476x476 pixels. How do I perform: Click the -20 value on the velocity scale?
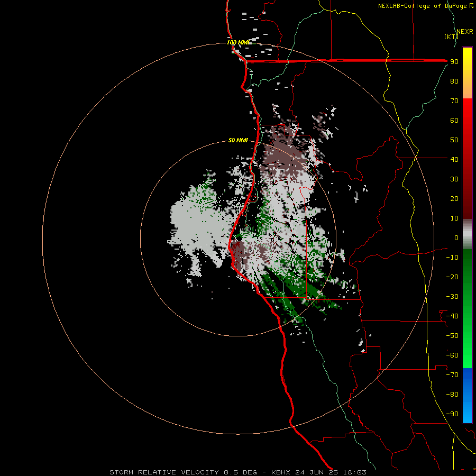[x=452, y=277]
